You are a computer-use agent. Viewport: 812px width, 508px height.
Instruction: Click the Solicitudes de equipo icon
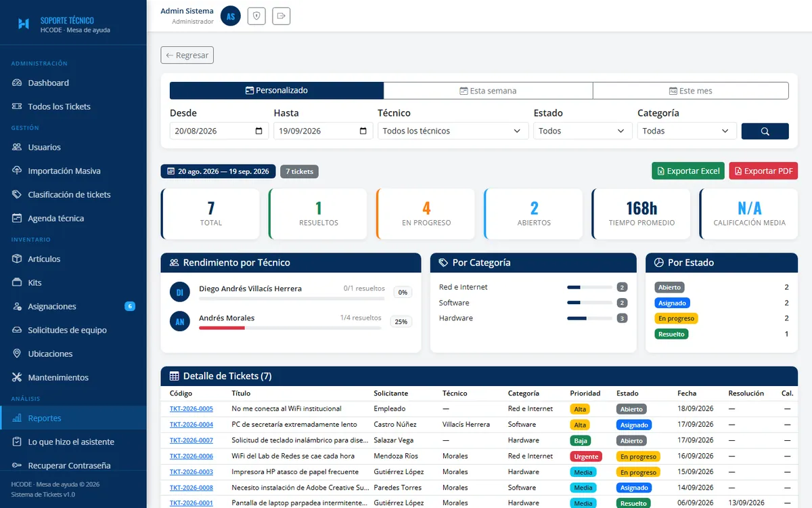tap(17, 330)
